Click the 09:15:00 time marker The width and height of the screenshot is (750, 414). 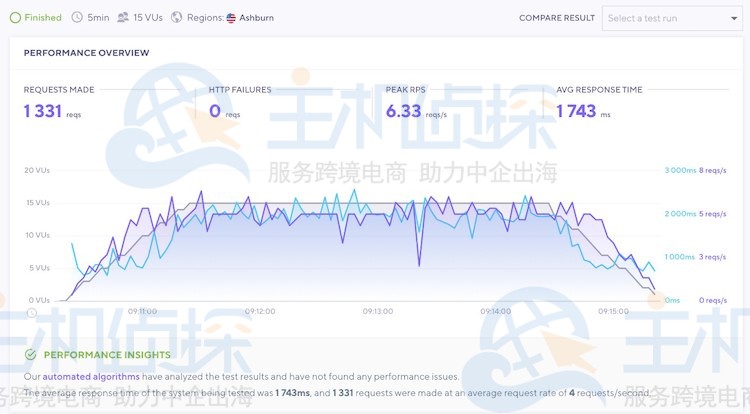(613, 311)
